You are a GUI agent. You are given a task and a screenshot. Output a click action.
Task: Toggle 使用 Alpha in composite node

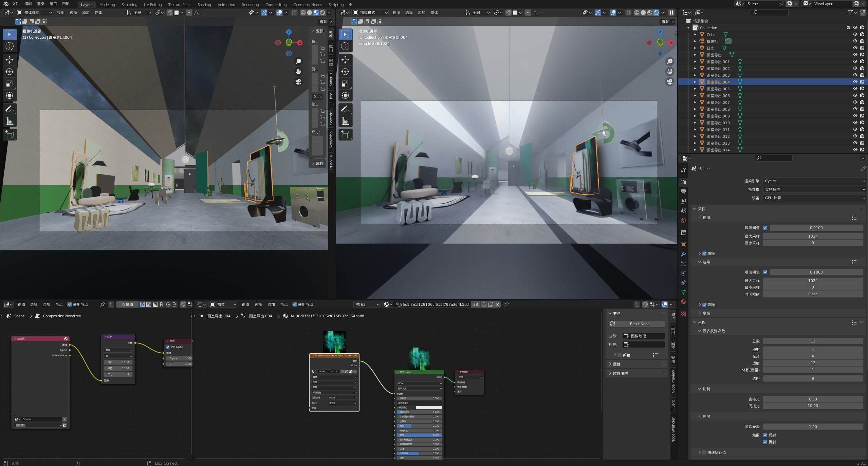pyautogui.click(x=168, y=347)
